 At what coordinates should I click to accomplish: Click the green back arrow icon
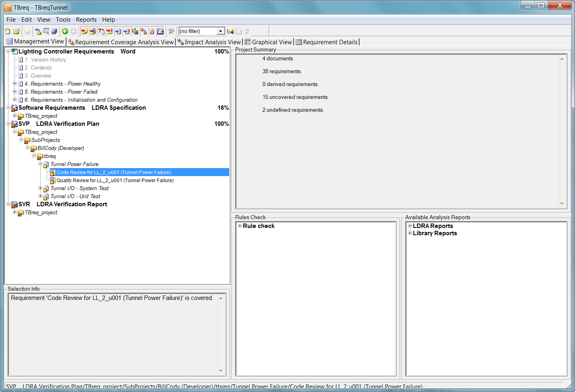65,31
